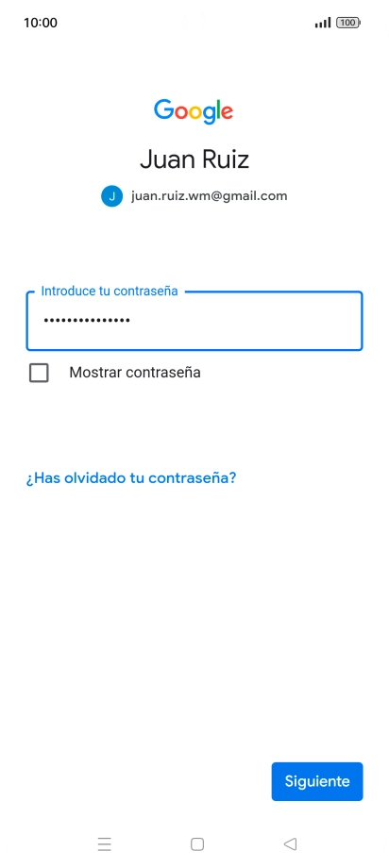Click the Google logo
Image resolution: width=389 pixels, height=868 pixels.
(x=194, y=112)
